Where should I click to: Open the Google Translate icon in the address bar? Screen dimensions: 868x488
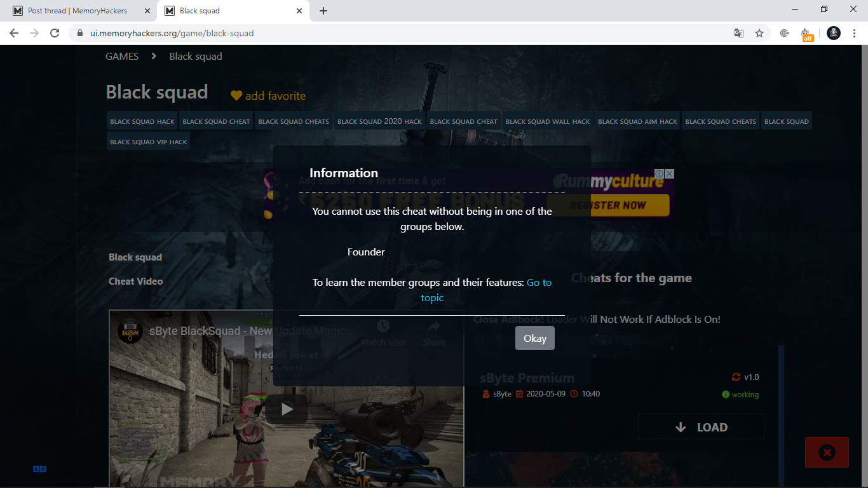point(739,33)
